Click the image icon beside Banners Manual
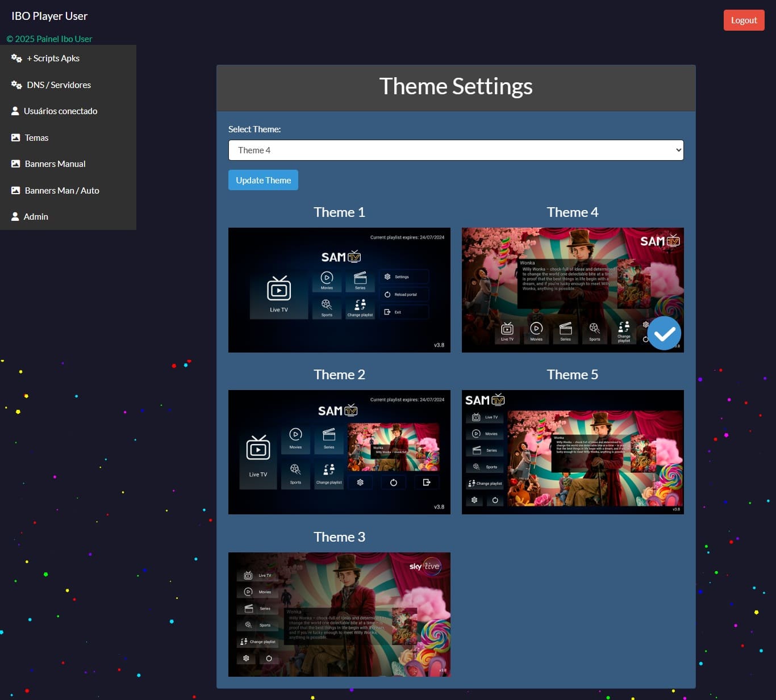 16,164
